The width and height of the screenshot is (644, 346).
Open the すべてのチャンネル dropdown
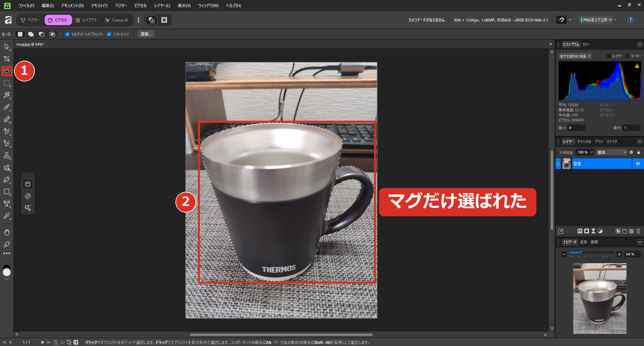[x=575, y=56]
